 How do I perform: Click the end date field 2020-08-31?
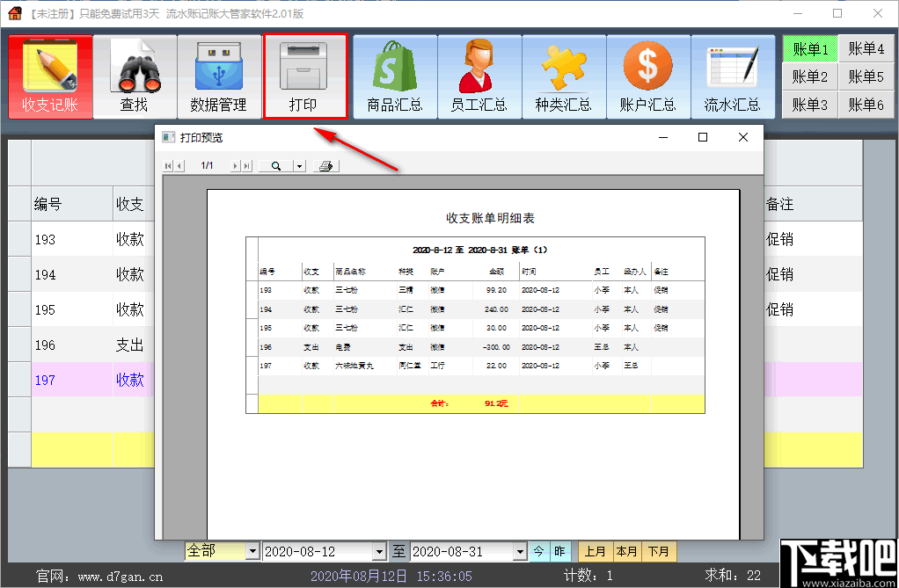tap(462, 552)
